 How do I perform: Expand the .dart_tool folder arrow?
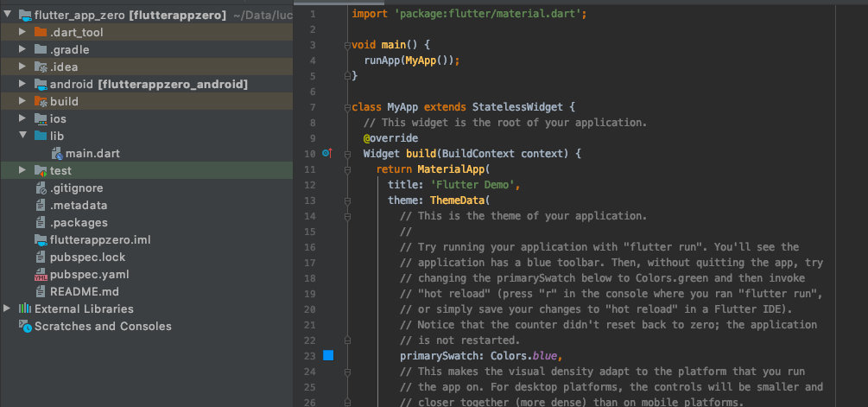pos(22,32)
